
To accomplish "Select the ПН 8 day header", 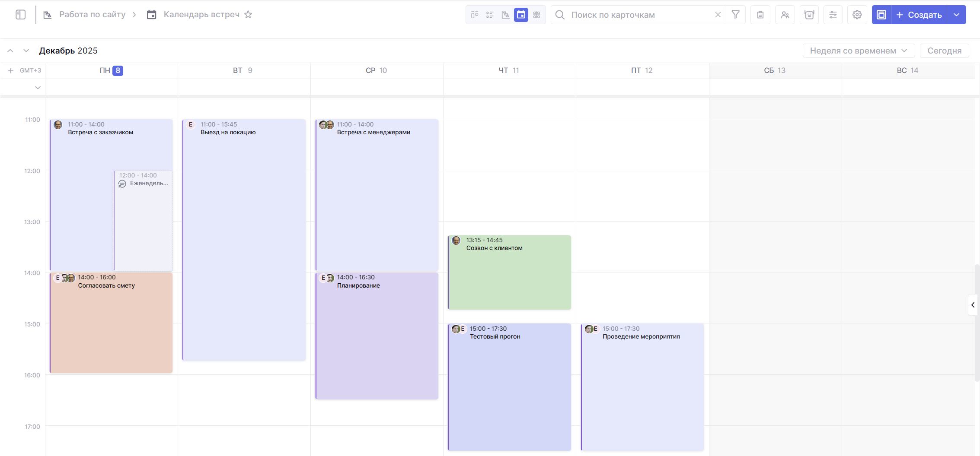I will click(x=111, y=70).
